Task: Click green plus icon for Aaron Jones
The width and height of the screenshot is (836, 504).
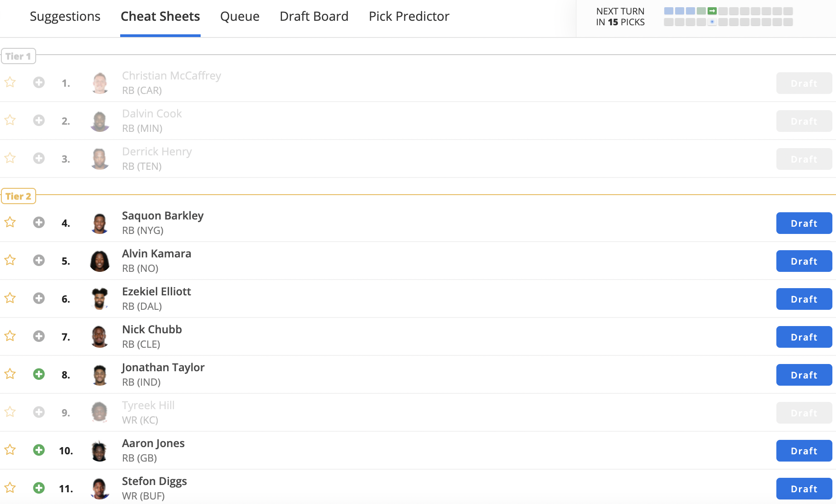Action: click(39, 450)
